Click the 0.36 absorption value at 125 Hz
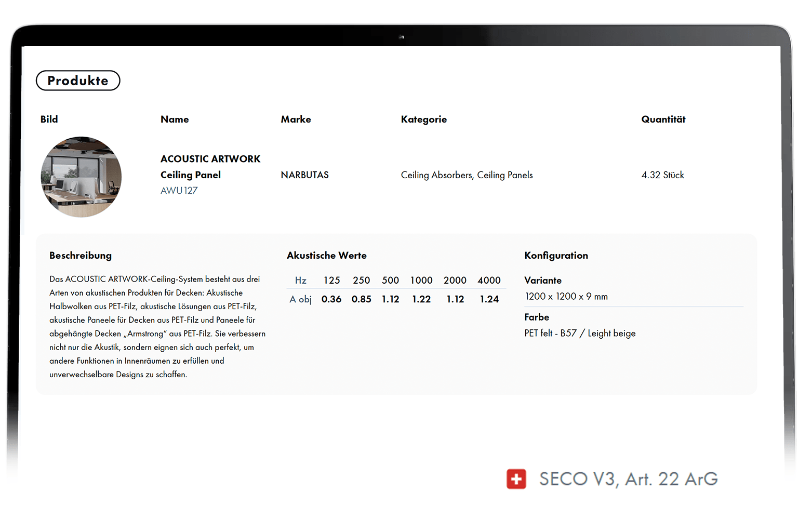Viewport: 798px width, 532px height. point(331,299)
